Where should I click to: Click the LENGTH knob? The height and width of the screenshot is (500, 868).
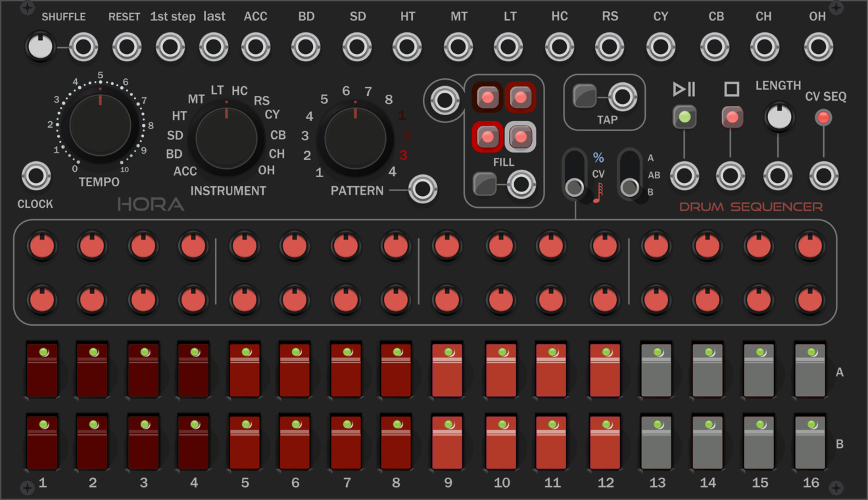(779, 116)
